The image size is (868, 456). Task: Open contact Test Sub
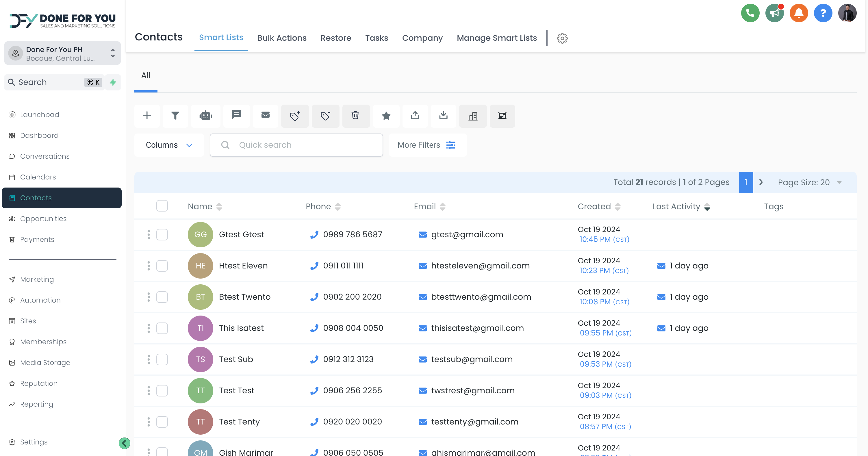236,359
